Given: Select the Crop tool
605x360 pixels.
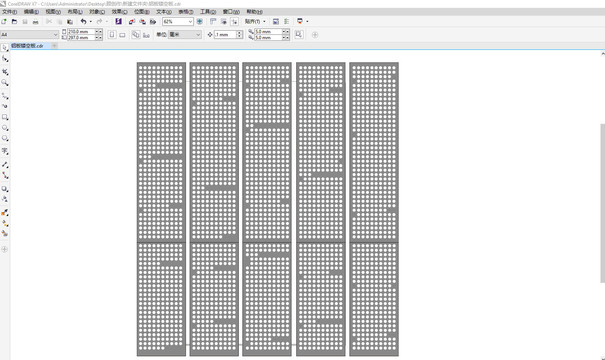Looking at the screenshot, I should [x=5, y=72].
